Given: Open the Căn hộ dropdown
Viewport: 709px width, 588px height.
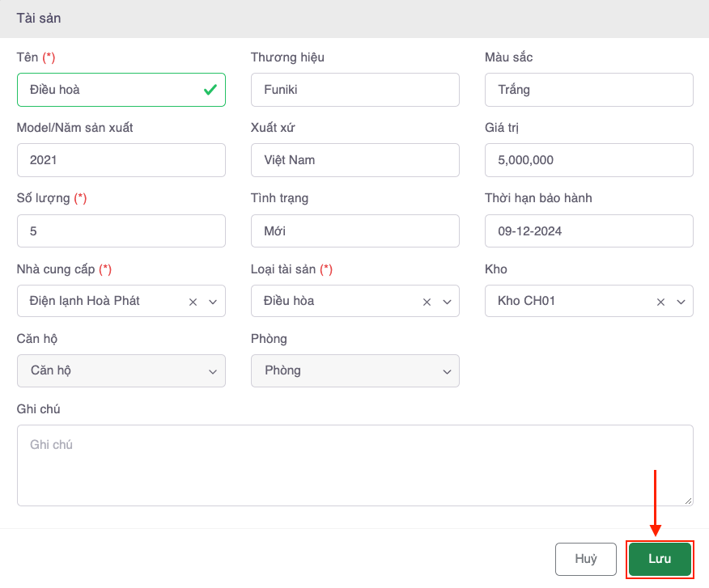Looking at the screenshot, I should coord(121,371).
